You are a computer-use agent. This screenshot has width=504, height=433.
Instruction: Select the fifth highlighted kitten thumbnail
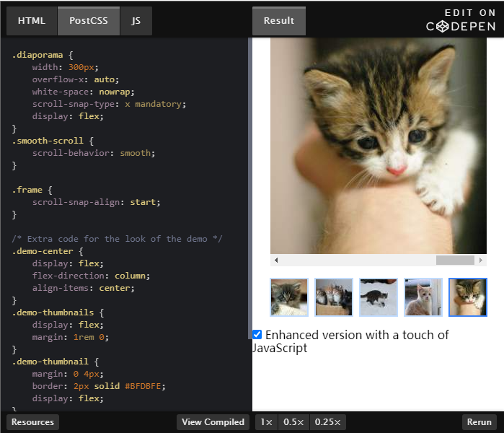pyautogui.click(x=468, y=297)
